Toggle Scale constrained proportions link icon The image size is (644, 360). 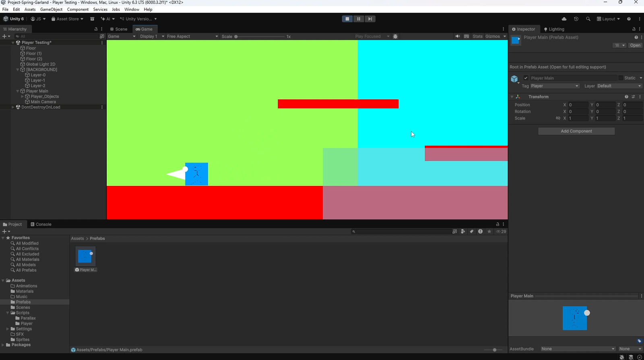point(558,118)
